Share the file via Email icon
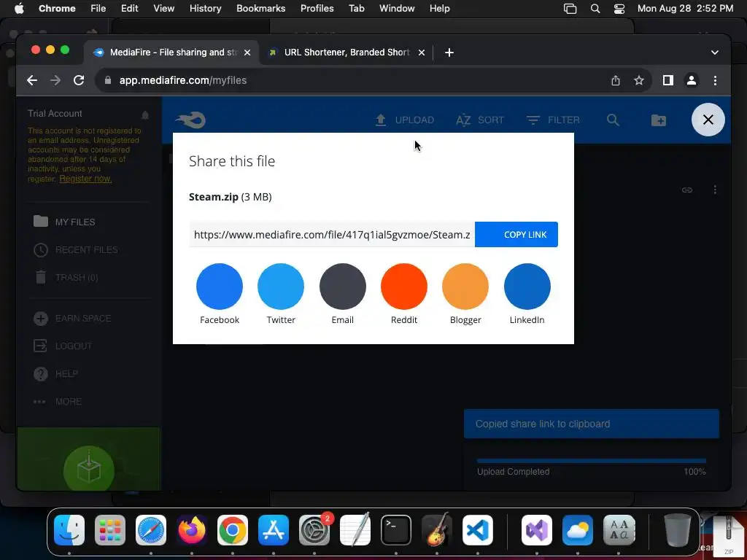Image resolution: width=747 pixels, height=560 pixels. point(343,286)
